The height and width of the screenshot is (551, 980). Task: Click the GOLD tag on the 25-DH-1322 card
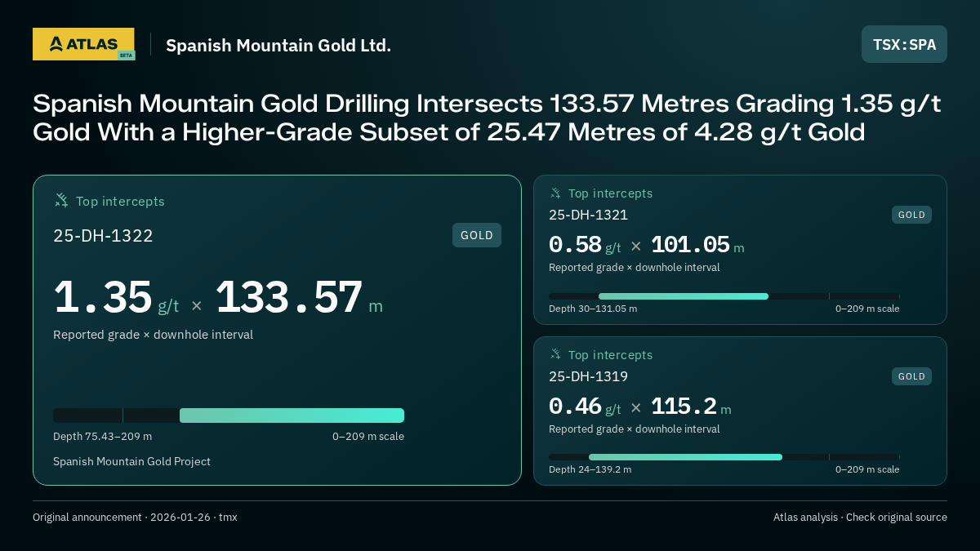click(477, 235)
